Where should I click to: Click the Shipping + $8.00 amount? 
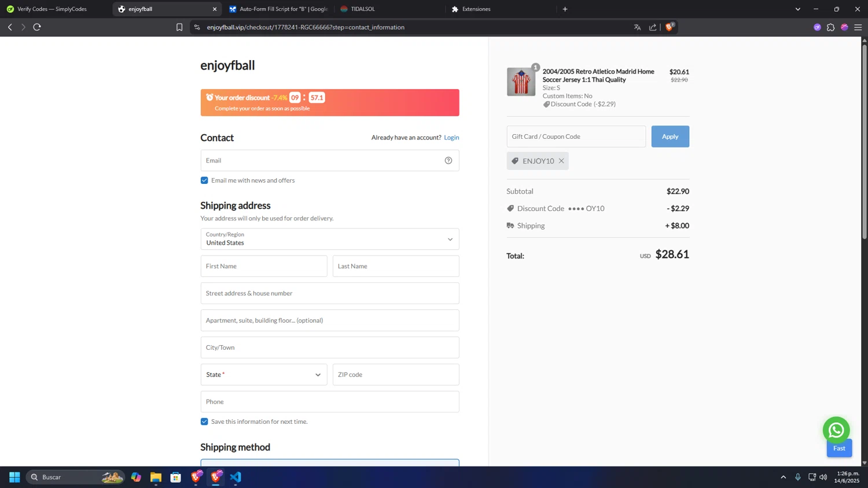click(x=677, y=226)
